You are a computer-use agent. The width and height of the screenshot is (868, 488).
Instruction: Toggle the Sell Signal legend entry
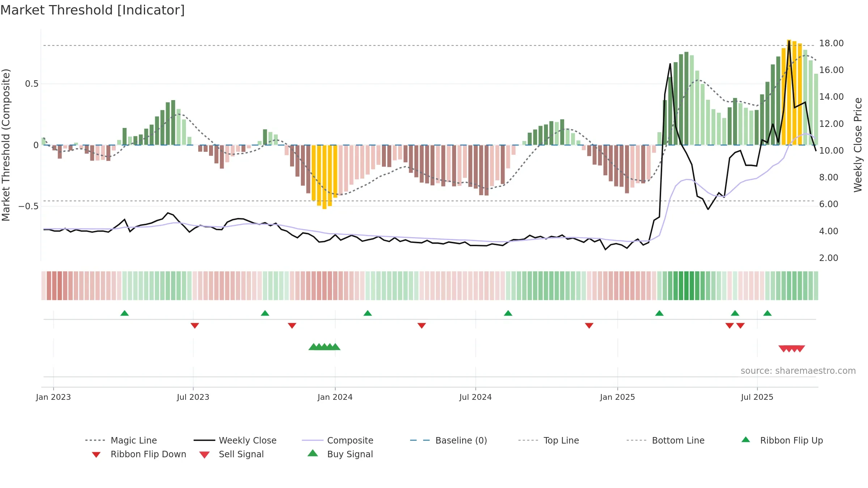231,454
